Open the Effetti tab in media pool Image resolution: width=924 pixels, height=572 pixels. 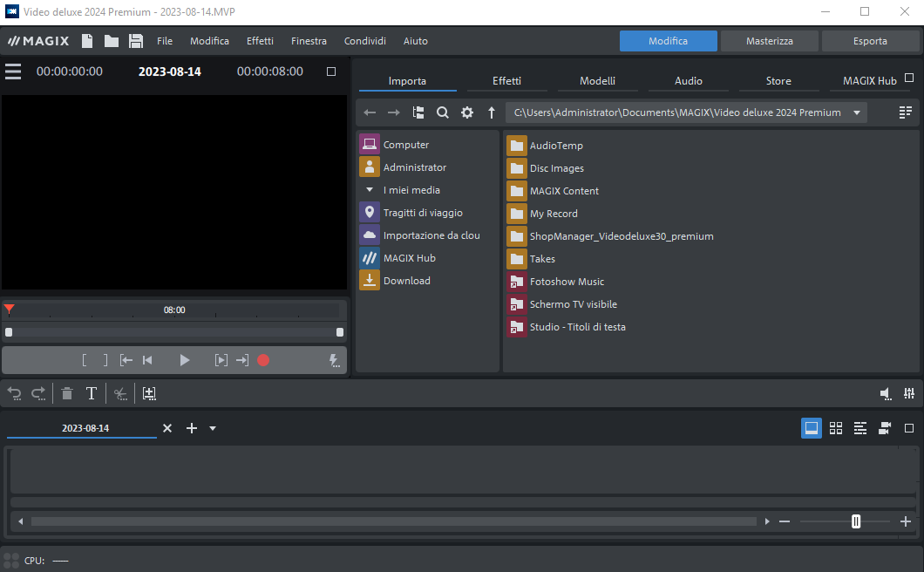click(x=506, y=81)
